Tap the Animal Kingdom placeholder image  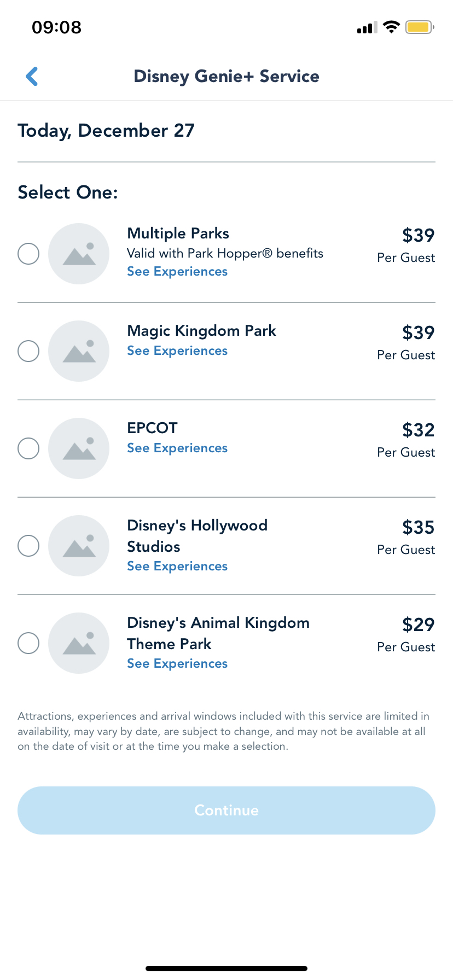[79, 643]
